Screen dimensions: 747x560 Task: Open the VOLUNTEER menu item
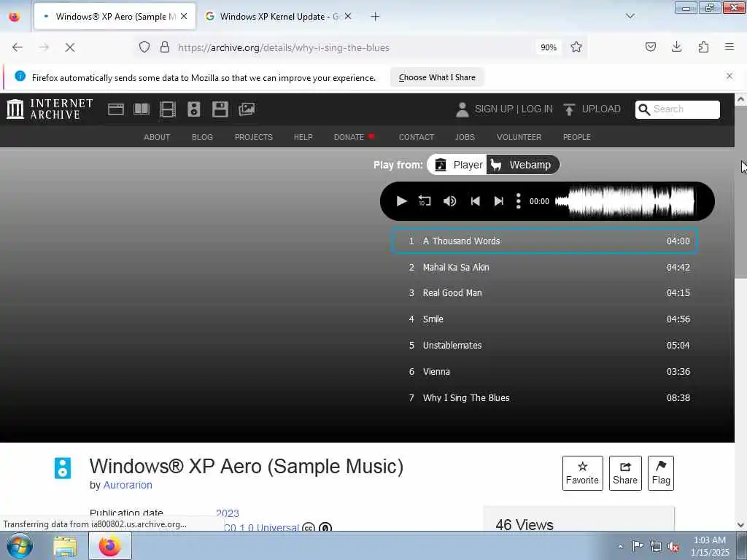tap(519, 137)
